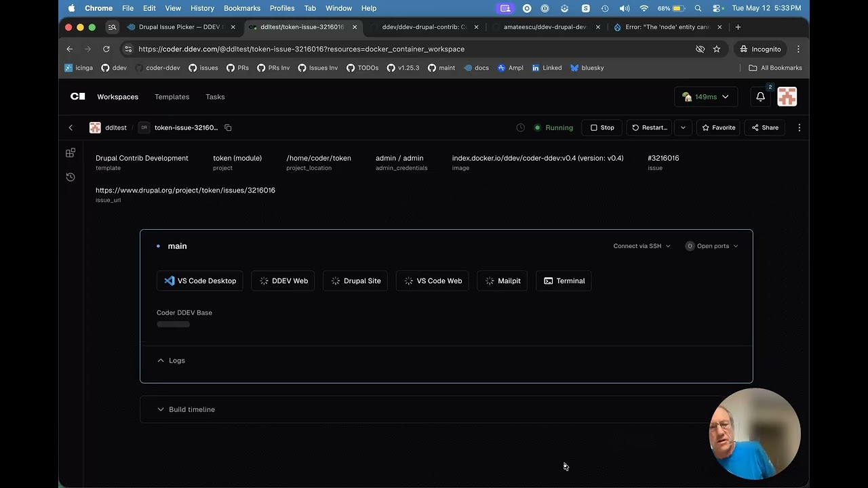Open resources sidebar panel icon
This screenshot has width=868, height=488.
[71, 153]
